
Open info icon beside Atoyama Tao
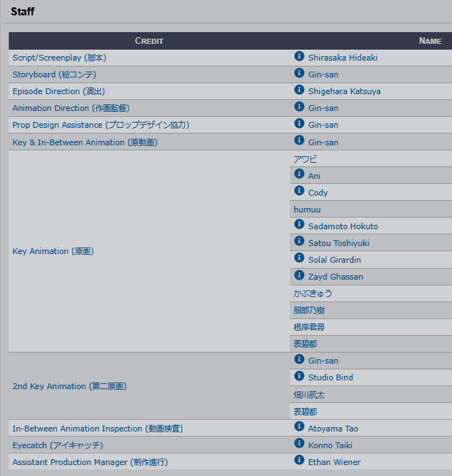tap(299, 426)
